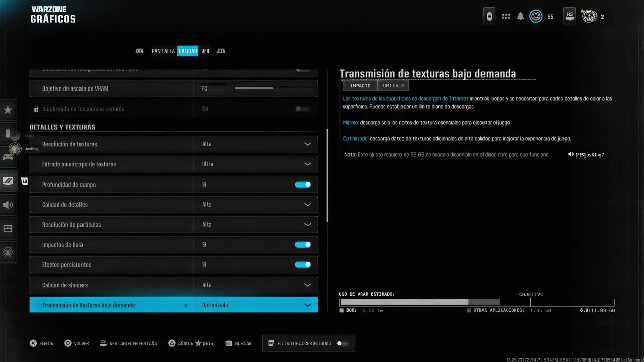Screen dimensions: 644x362
Task: Open the mouse settings sidebar category
Action: [8, 134]
